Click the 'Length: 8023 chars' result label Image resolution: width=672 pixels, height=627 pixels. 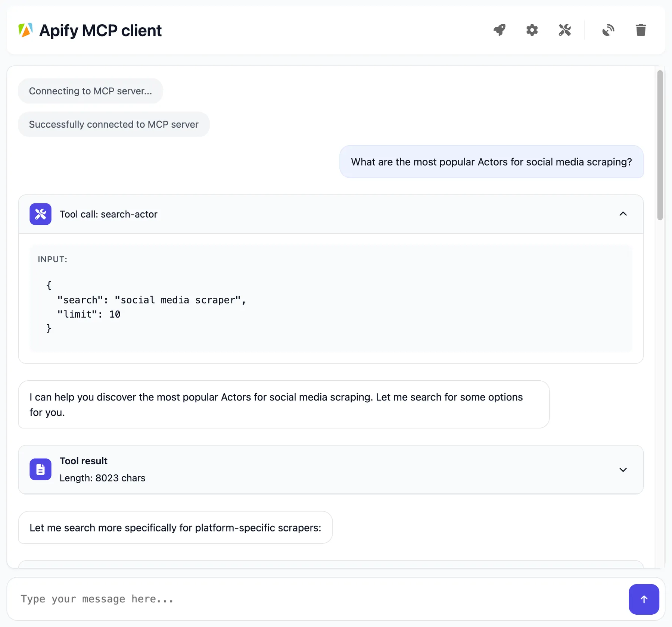click(102, 478)
